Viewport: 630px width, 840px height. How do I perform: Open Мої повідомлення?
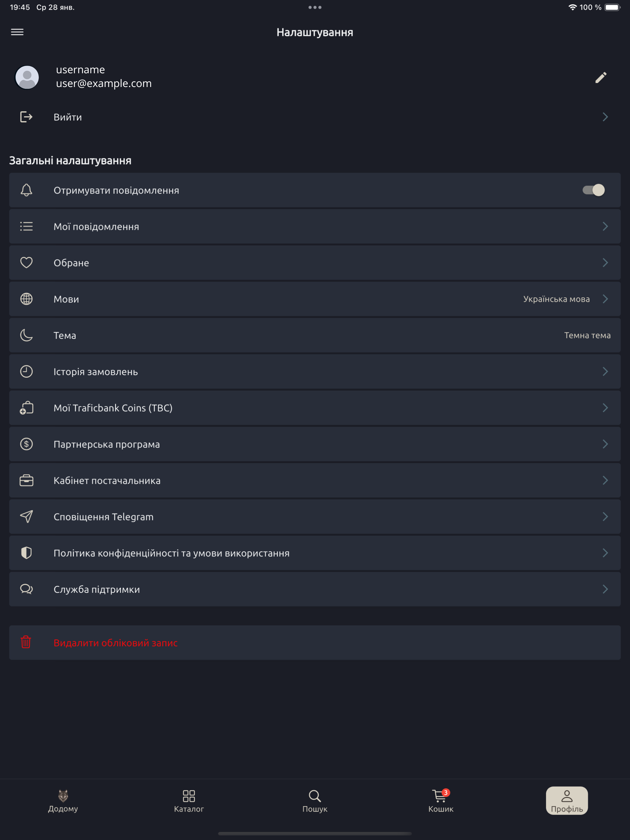point(315,226)
